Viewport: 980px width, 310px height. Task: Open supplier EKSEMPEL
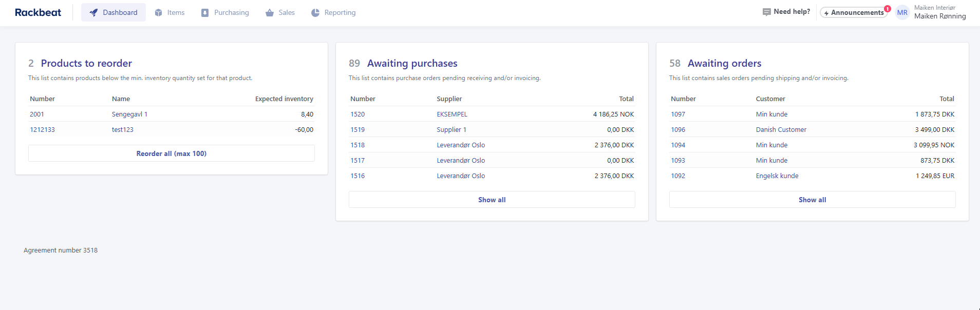click(x=452, y=114)
